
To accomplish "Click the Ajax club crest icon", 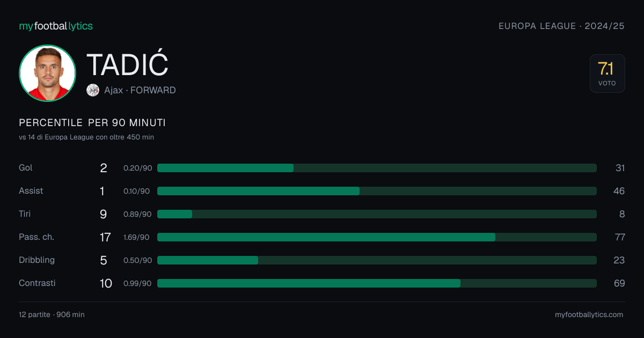I will point(93,90).
